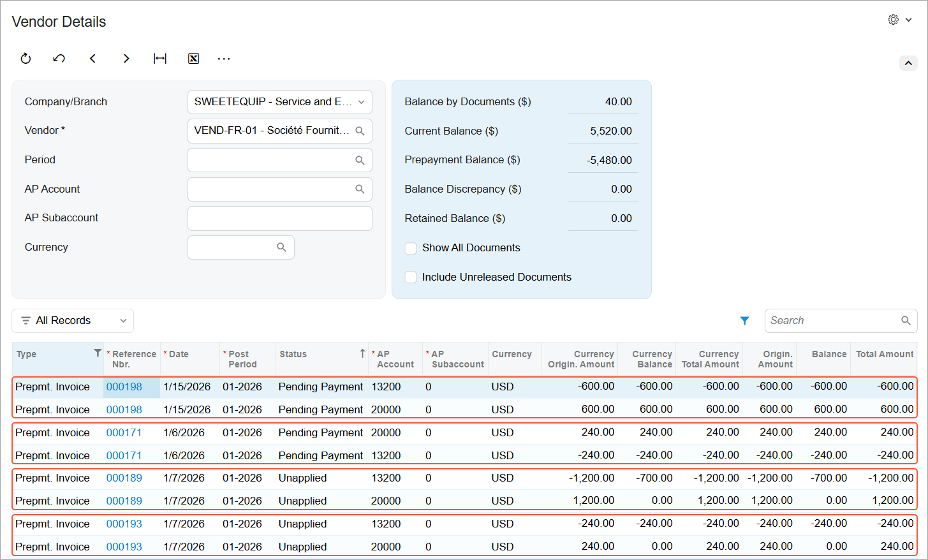Viewport: 928px width, 560px height.
Task: Click the Refresh icon in the toolbar
Action: pyautogui.click(x=26, y=59)
